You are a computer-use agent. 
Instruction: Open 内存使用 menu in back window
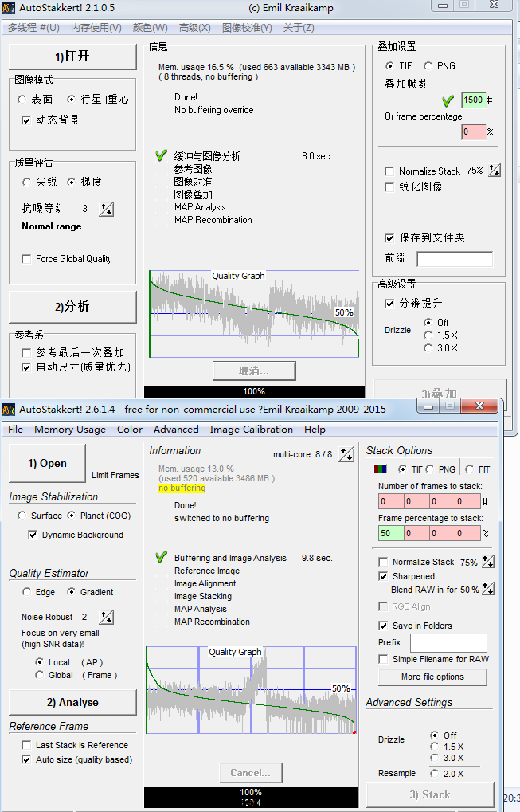(x=96, y=27)
